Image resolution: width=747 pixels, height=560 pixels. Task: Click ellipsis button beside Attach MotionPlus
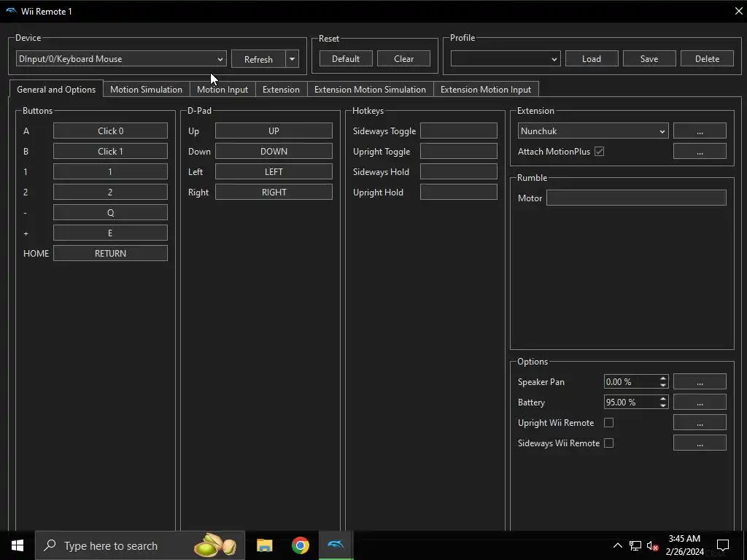click(x=700, y=152)
